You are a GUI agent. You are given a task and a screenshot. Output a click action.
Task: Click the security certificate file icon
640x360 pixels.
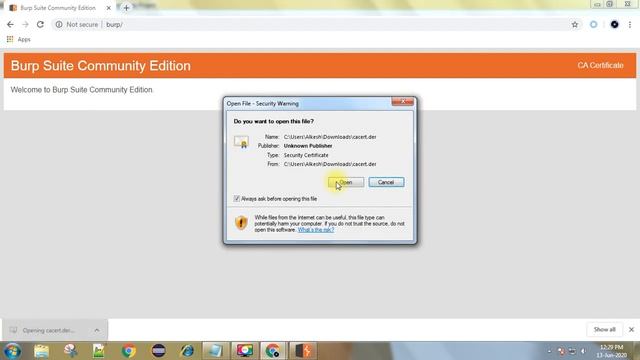point(241,142)
